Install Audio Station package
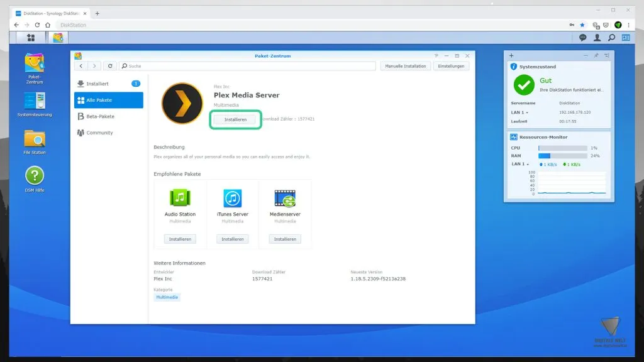Image resolution: width=644 pixels, height=362 pixels. pyautogui.click(x=180, y=239)
